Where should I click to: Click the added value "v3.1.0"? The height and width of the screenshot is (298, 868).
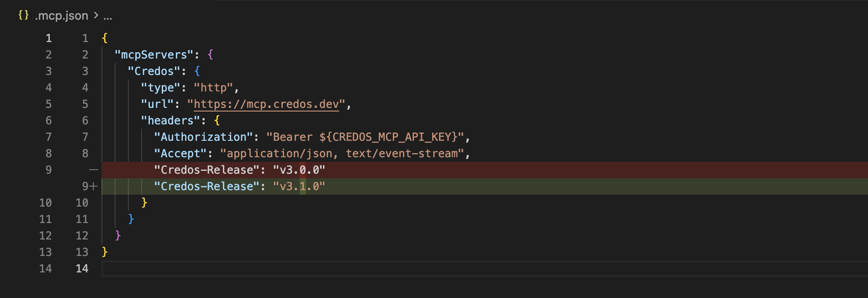point(299,186)
